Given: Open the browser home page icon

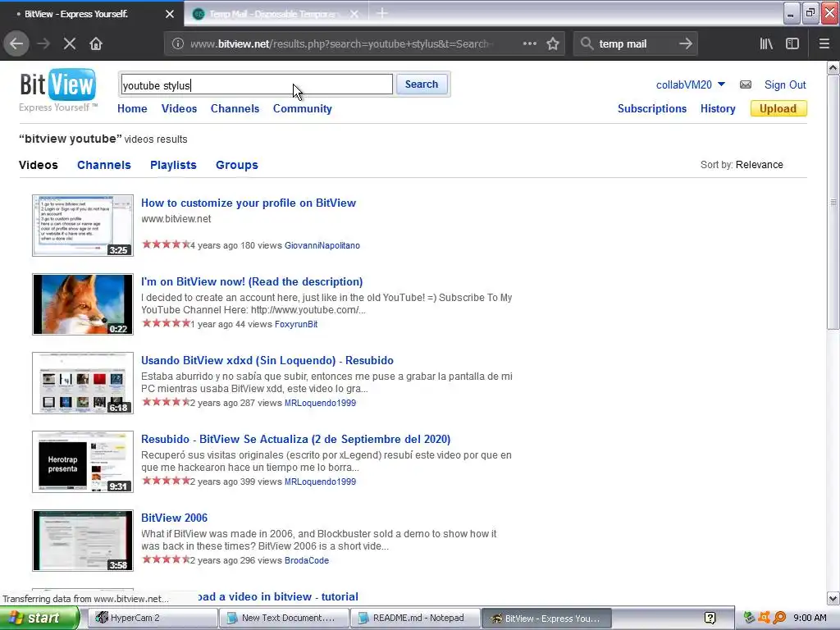Looking at the screenshot, I should coord(96,44).
